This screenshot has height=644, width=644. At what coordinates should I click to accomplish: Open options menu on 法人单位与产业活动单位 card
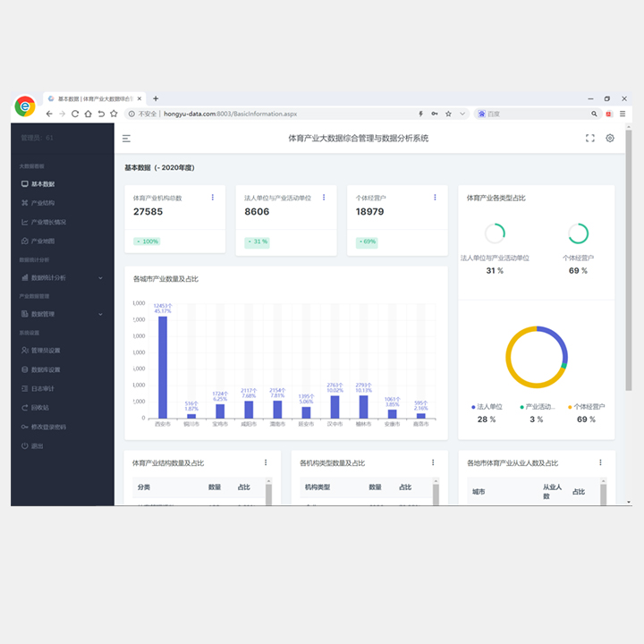tap(324, 198)
